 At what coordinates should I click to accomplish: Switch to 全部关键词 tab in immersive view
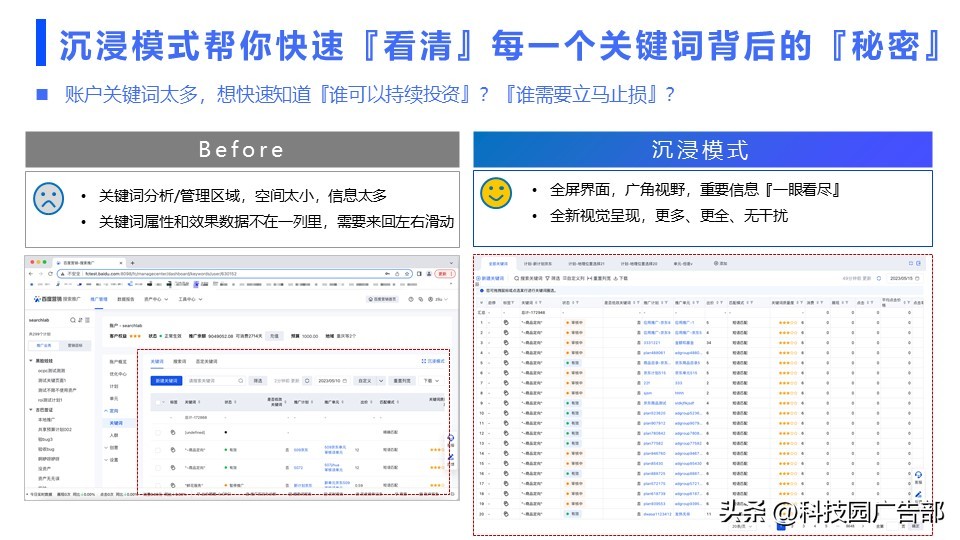tap(498, 263)
